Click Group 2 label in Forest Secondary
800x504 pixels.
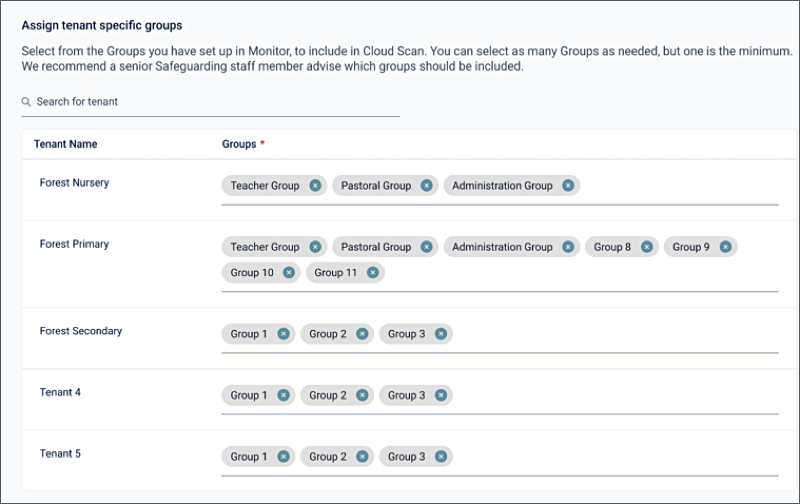328,334
